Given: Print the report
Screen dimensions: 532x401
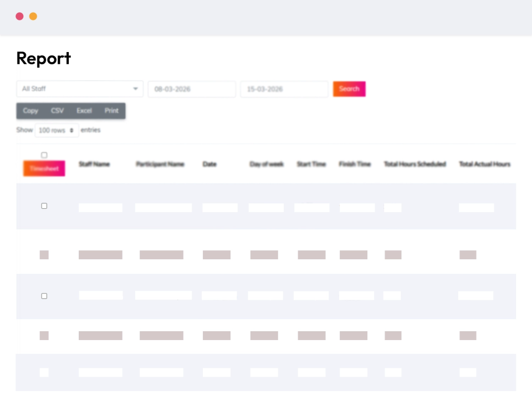Looking at the screenshot, I should click(111, 111).
